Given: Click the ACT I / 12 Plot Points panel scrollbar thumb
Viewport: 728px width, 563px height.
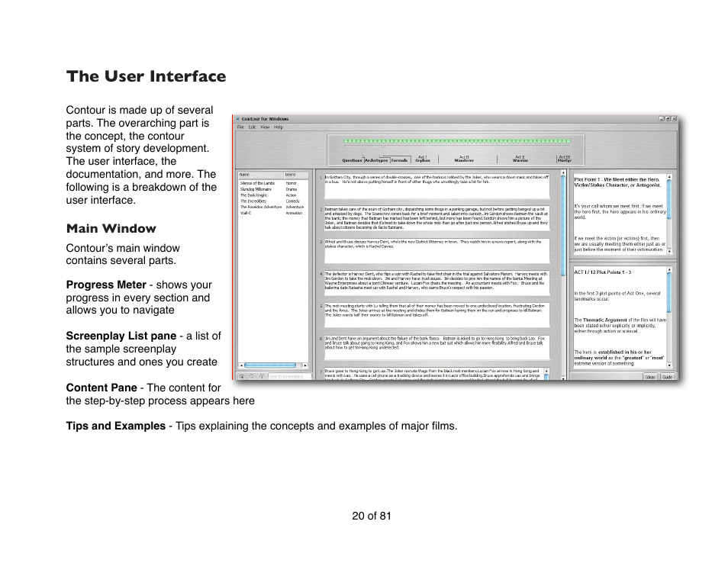Looking at the screenshot, I should pos(669,292).
